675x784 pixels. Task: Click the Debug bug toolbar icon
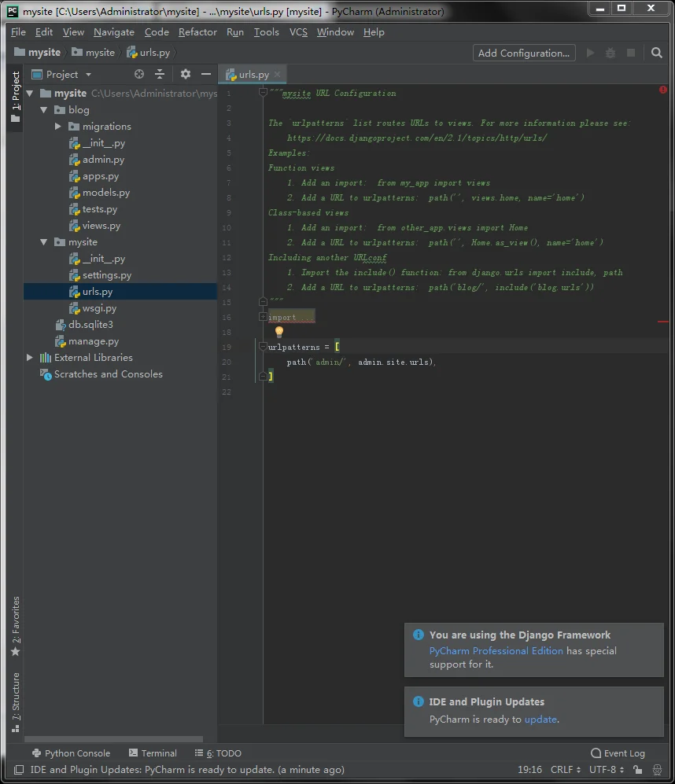(x=610, y=53)
